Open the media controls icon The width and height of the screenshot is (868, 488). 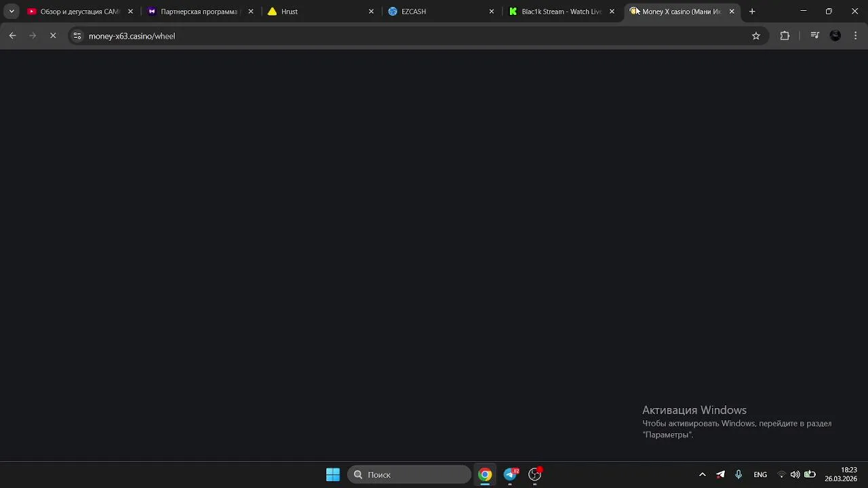815,36
